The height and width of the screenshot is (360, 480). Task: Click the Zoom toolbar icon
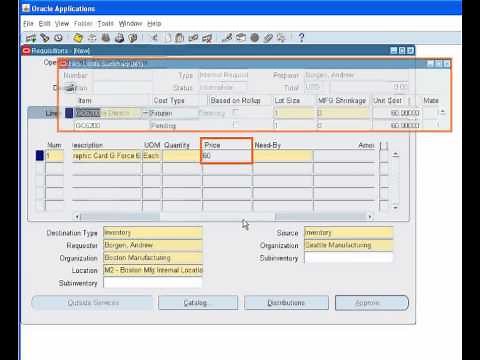241,38
